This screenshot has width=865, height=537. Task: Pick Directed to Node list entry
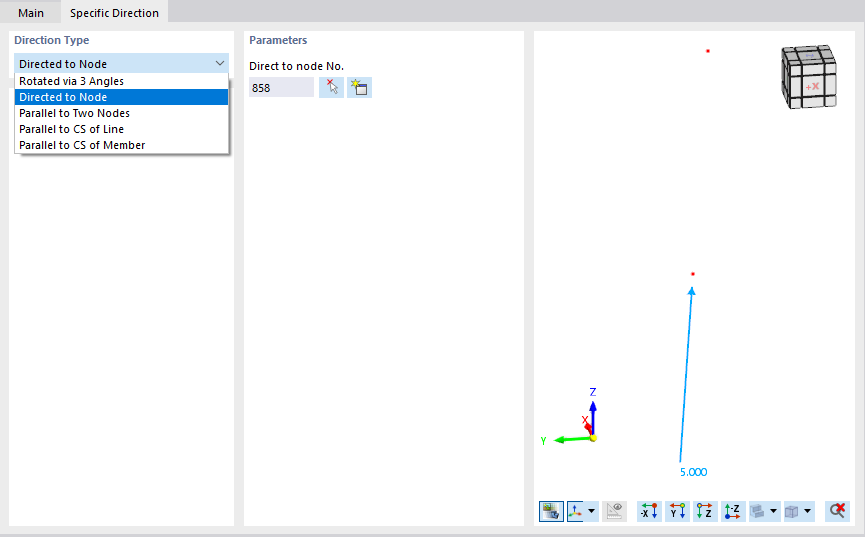[x=121, y=97]
